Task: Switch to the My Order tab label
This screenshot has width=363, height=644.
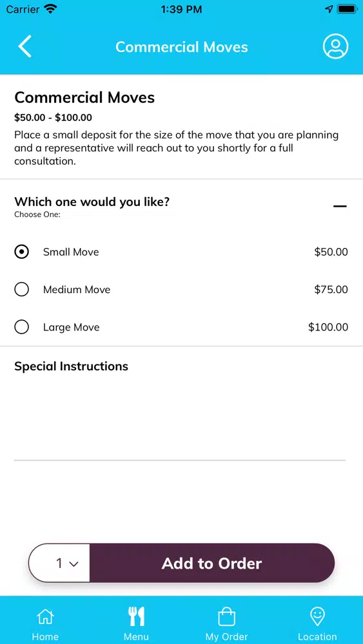Action: (226, 637)
